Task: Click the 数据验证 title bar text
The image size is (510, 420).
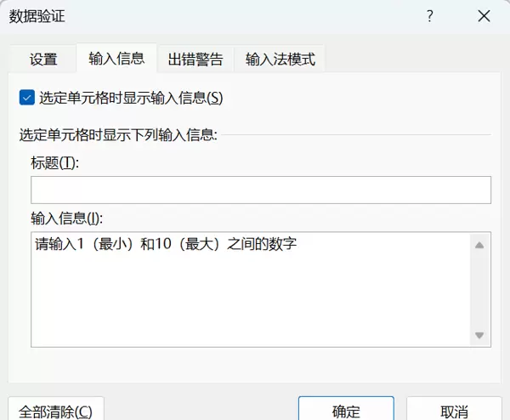Action: coord(37,16)
